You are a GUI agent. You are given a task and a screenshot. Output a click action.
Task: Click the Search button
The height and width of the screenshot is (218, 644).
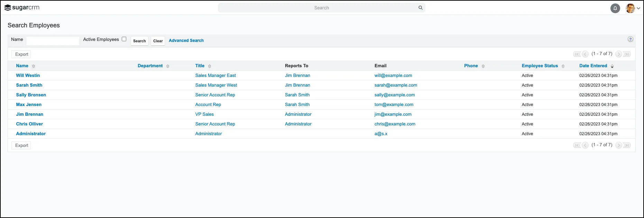click(x=139, y=41)
